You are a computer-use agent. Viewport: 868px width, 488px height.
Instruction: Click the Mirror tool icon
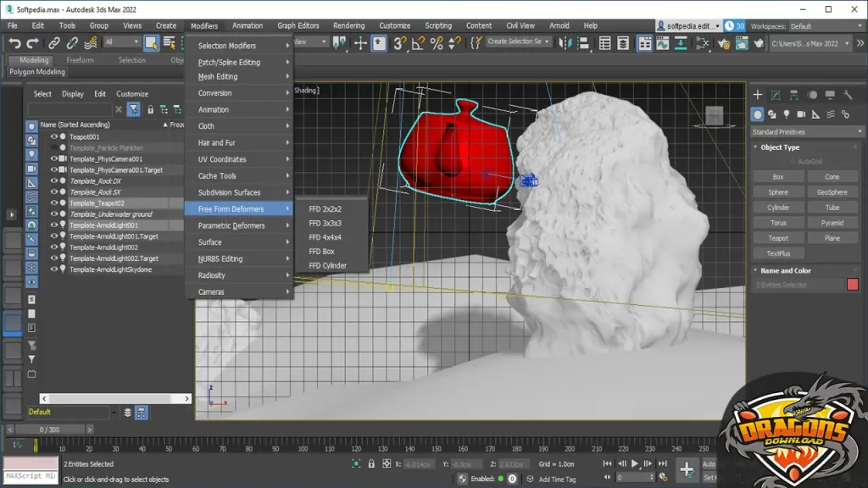click(x=566, y=42)
